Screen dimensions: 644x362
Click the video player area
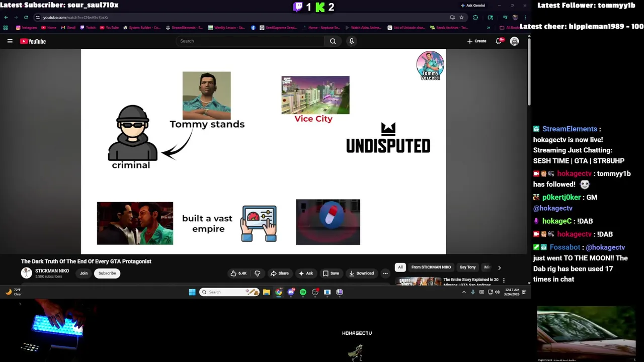[x=263, y=151]
